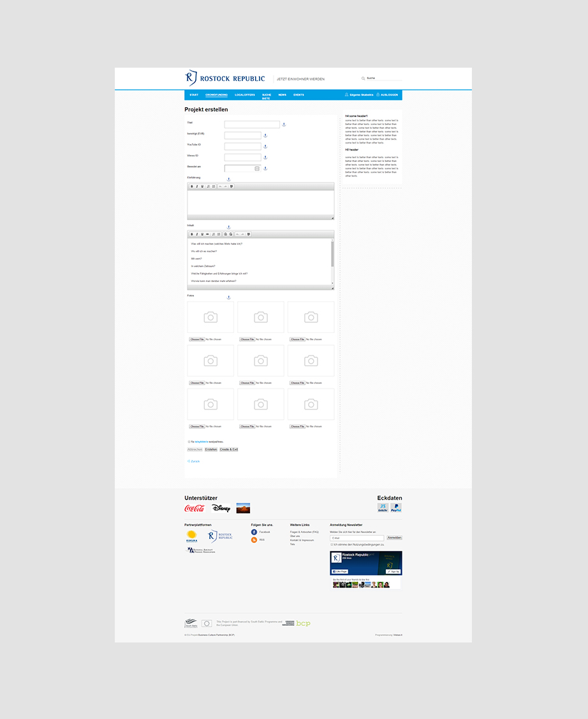Open the Crowdfunding navigation item
Viewport: 588px width, 719px height.
click(216, 94)
